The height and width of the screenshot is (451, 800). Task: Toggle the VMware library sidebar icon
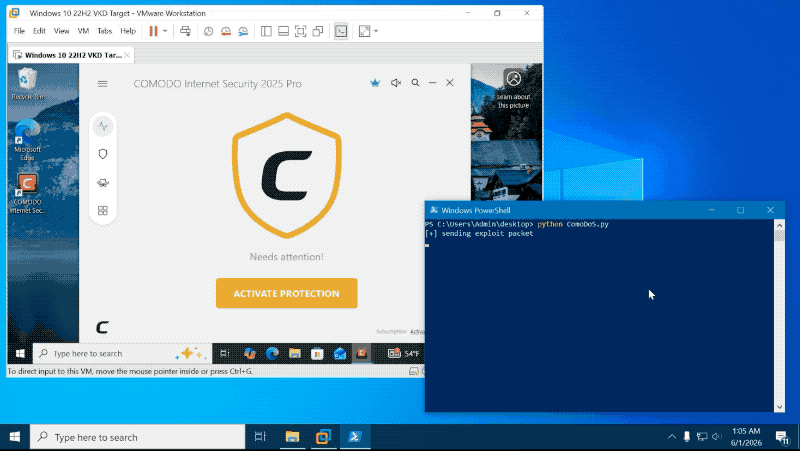point(266,31)
